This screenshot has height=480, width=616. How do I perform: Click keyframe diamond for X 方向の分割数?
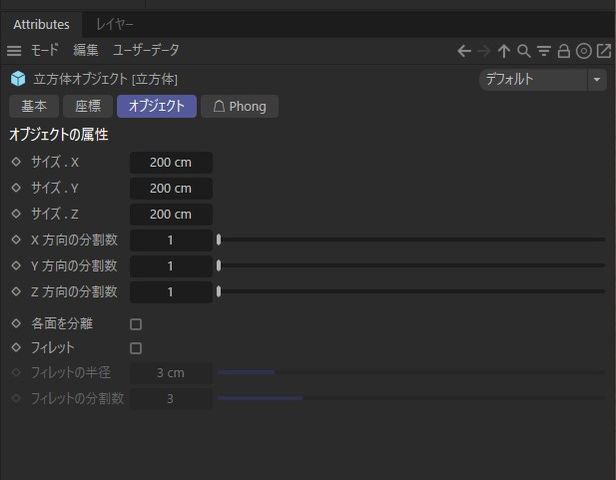[16, 240]
